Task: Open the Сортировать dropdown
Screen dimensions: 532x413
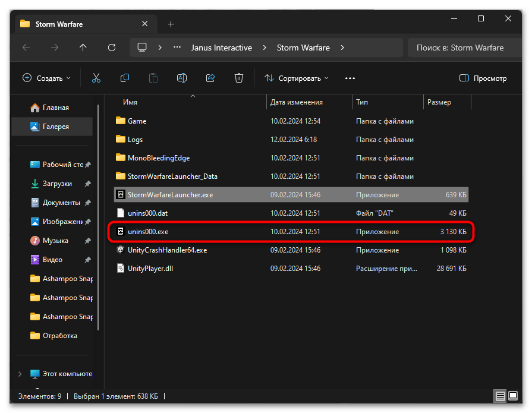Action: pyautogui.click(x=297, y=78)
